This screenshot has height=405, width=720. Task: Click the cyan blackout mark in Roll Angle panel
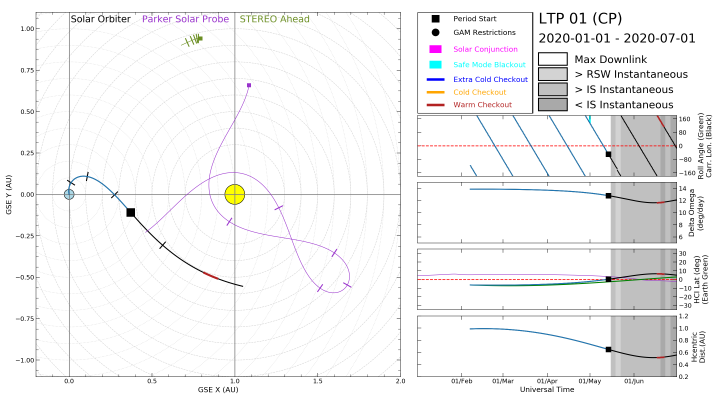[x=590, y=119]
